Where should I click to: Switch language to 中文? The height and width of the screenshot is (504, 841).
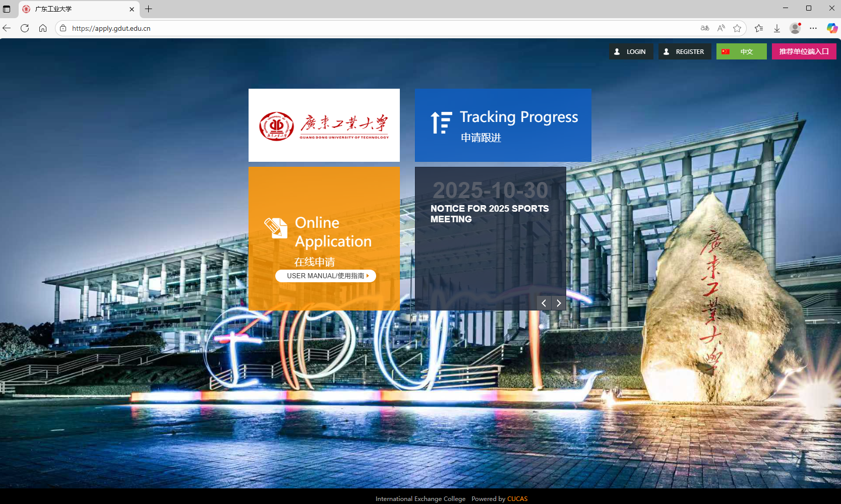coord(741,51)
